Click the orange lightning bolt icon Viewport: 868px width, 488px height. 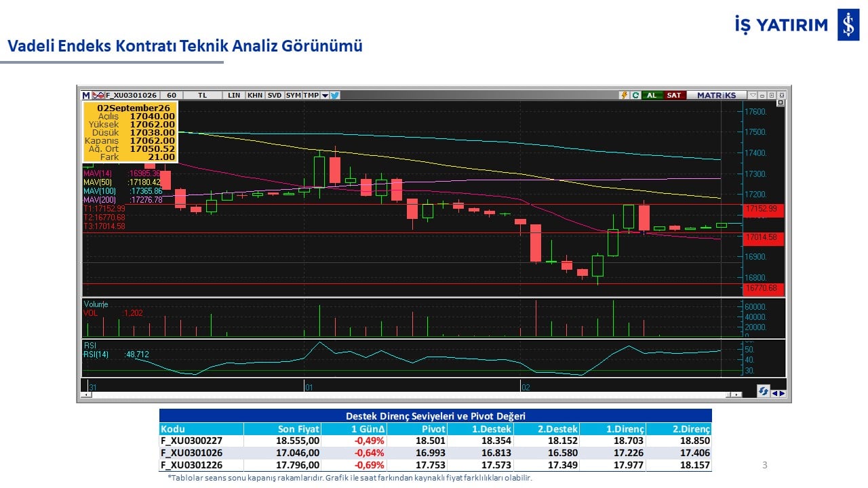coord(624,96)
